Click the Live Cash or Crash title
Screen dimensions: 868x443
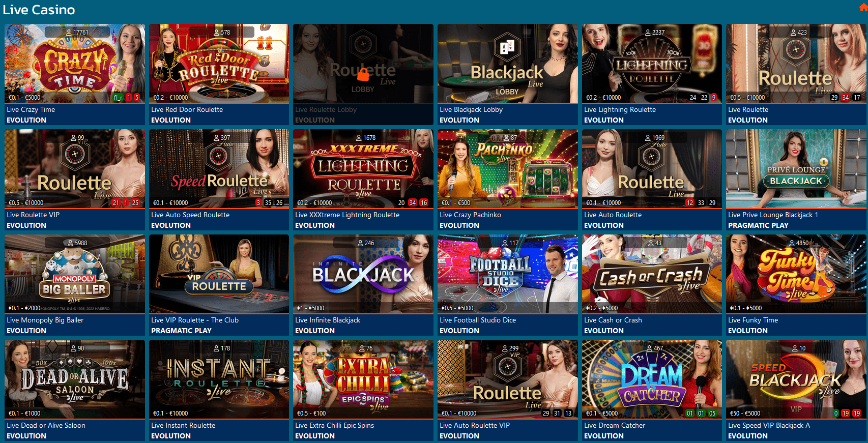(x=613, y=320)
